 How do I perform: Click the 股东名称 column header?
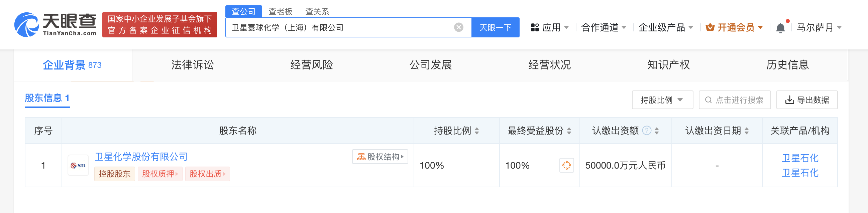(237, 131)
